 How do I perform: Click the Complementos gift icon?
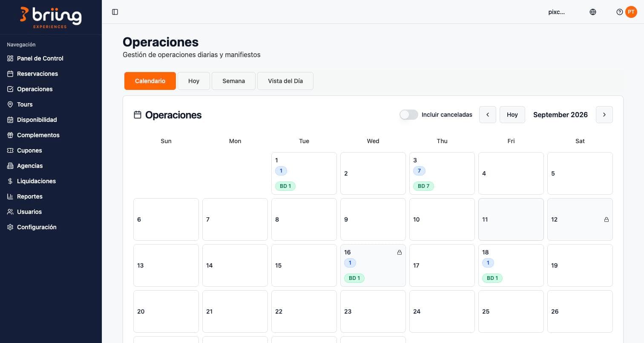coord(10,135)
